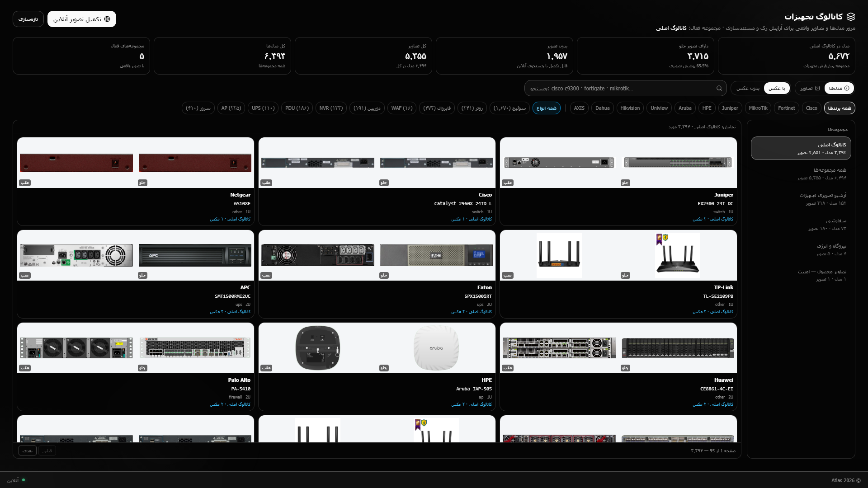The width and height of the screenshot is (868, 488).
Task: Click the Online image completion button
Action: pos(82,19)
